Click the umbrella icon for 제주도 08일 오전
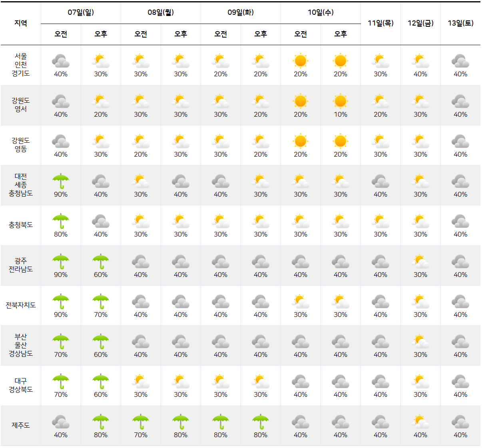482x448 pixels. point(141,422)
